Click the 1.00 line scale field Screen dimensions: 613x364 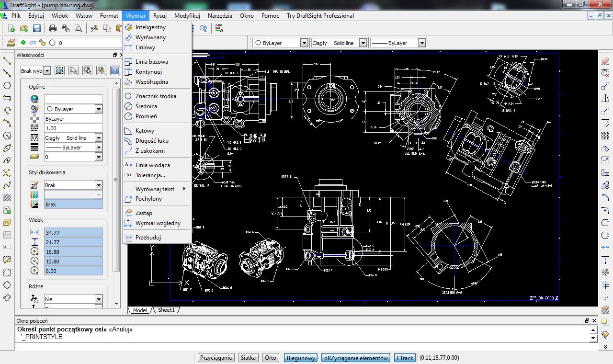pyautogui.click(x=73, y=128)
